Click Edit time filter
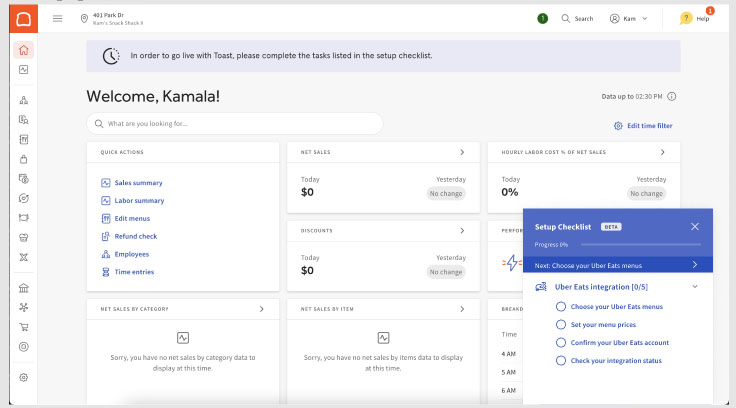The height and width of the screenshot is (408, 736). (x=643, y=126)
